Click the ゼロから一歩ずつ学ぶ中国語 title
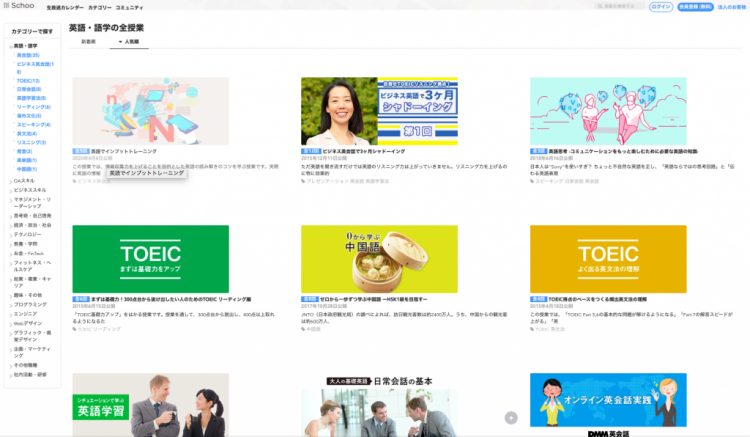750x437 pixels. tap(373, 299)
